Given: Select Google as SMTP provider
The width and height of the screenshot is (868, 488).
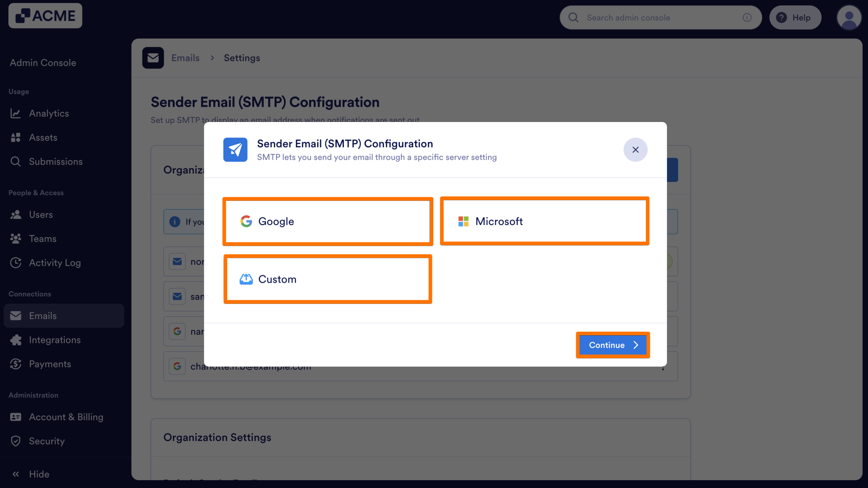Looking at the screenshot, I should pyautogui.click(x=328, y=221).
